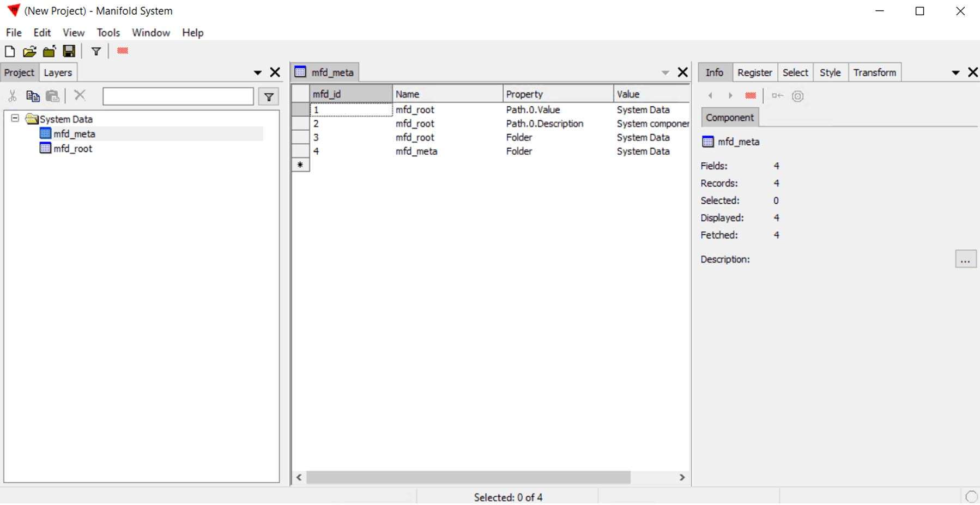Open the Project pane dropdown arrow
This screenshot has width=980, height=505.
click(257, 72)
